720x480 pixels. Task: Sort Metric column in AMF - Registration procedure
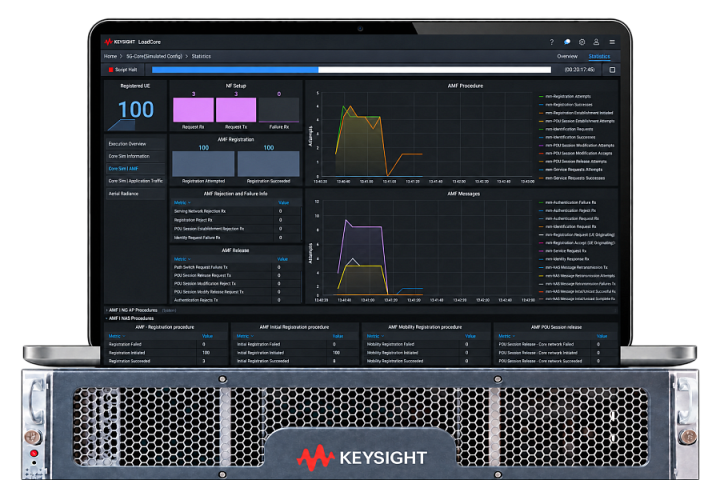(x=117, y=336)
